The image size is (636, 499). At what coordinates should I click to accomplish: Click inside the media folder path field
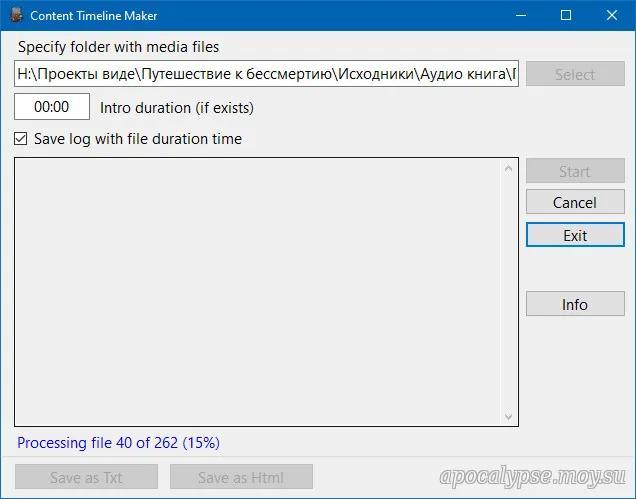click(x=266, y=74)
